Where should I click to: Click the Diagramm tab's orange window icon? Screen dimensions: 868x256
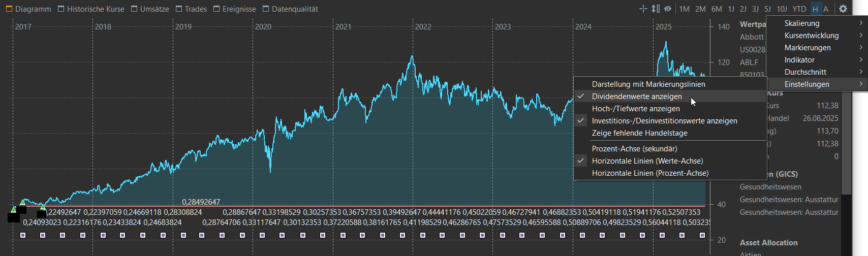coord(9,9)
